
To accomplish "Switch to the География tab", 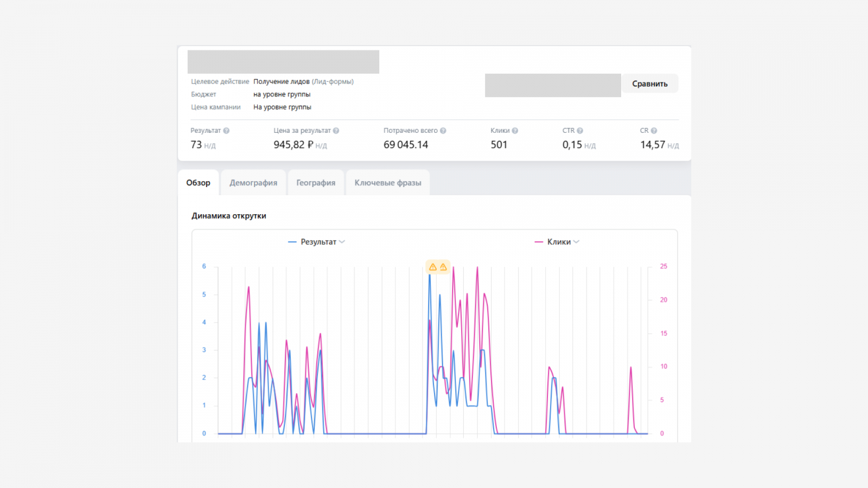I will coord(316,183).
